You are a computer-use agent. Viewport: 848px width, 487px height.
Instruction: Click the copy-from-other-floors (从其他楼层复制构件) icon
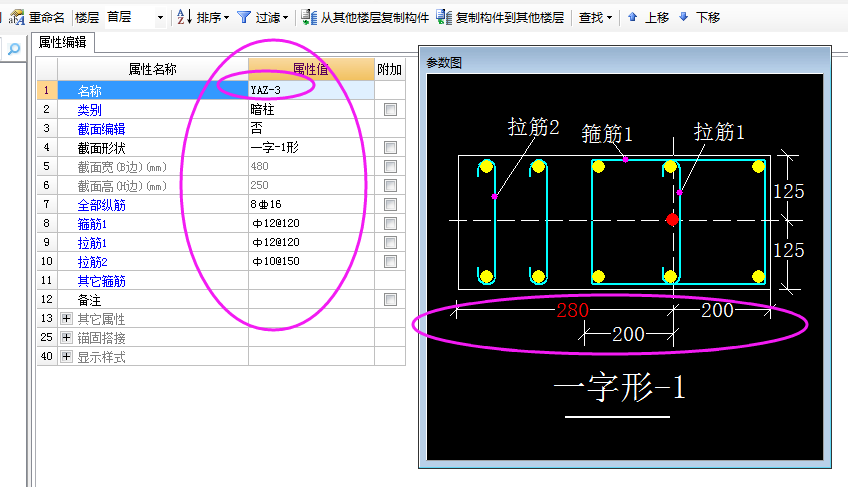point(309,17)
